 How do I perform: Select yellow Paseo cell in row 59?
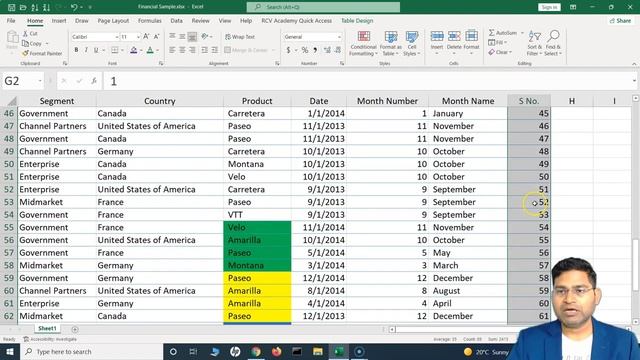257,278
